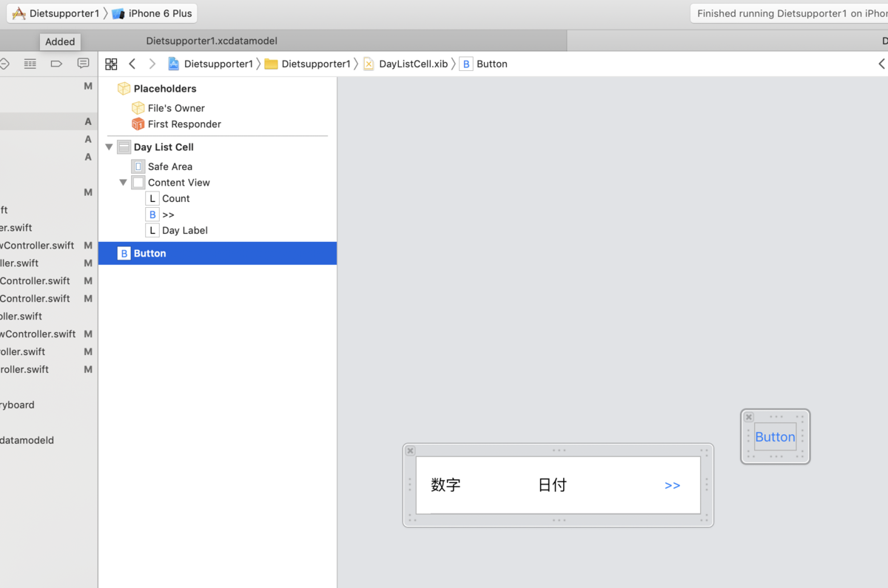
Task: Select the Dietsupporter1 scheme in toolbar
Action: [x=56, y=13]
